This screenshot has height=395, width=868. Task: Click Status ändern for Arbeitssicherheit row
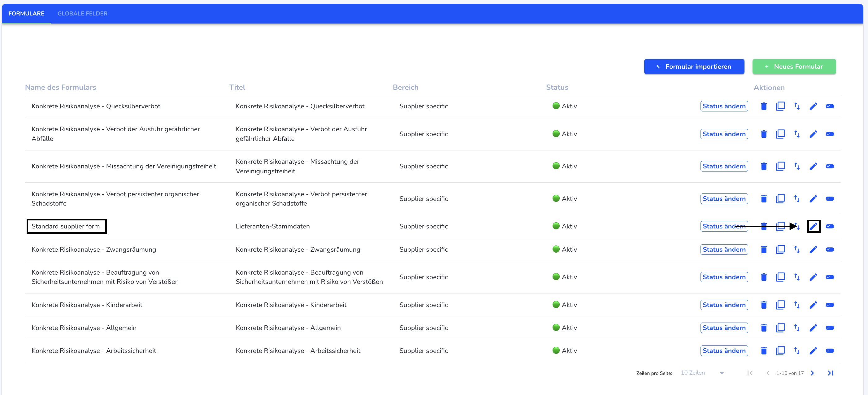coord(724,351)
